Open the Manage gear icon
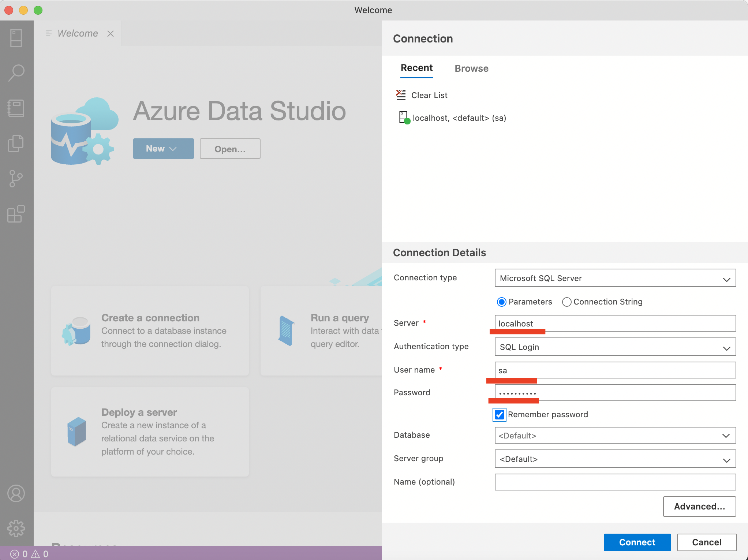 pyautogui.click(x=16, y=529)
